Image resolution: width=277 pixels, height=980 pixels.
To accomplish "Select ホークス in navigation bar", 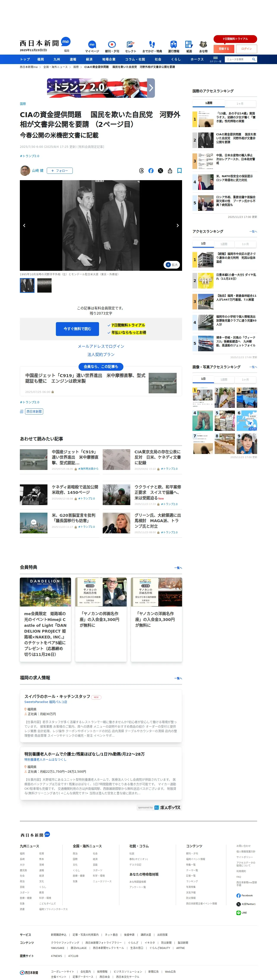I will click(x=197, y=59).
